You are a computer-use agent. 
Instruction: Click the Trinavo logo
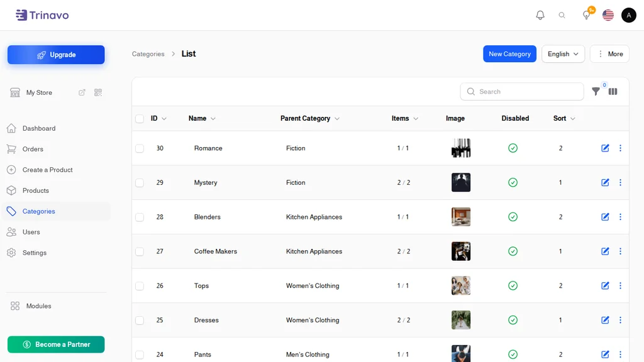click(x=42, y=15)
